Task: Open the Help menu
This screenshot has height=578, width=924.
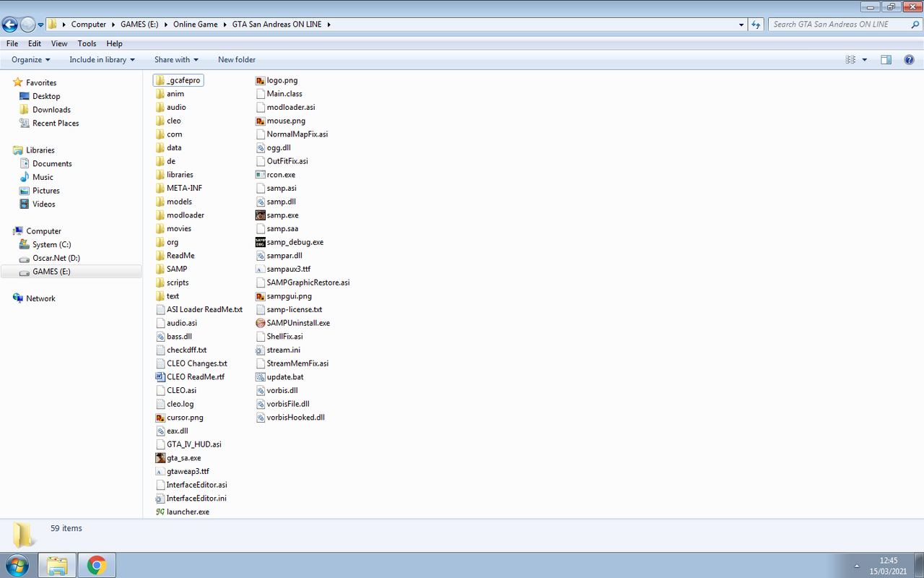Action: point(115,43)
